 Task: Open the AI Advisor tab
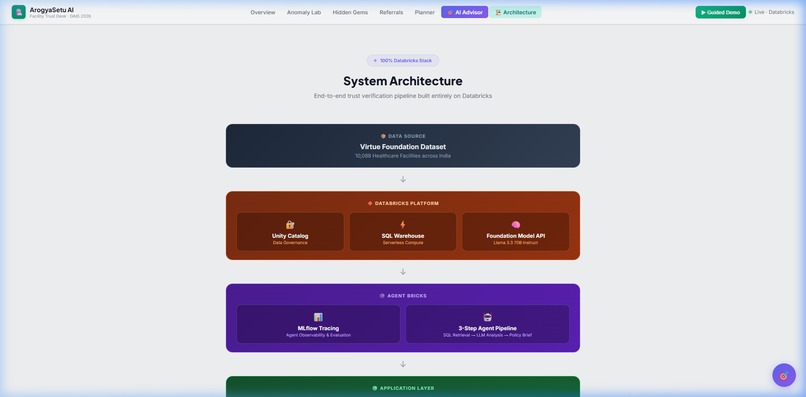click(464, 12)
